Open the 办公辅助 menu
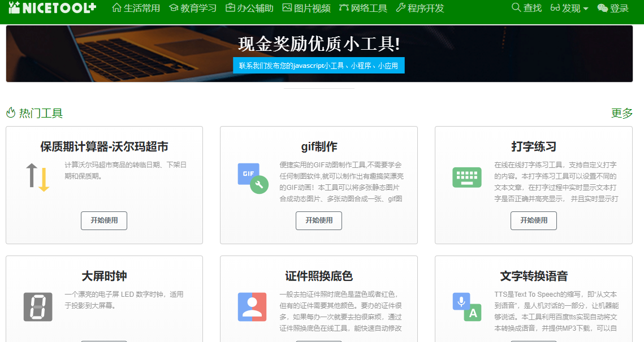This screenshot has height=342, width=644. coord(249,8)
